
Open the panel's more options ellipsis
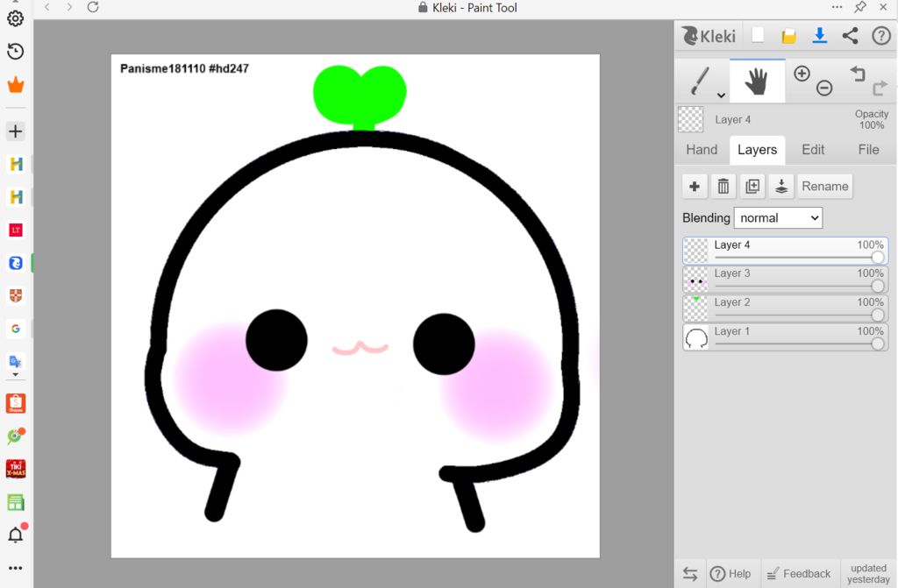point(837,7)
